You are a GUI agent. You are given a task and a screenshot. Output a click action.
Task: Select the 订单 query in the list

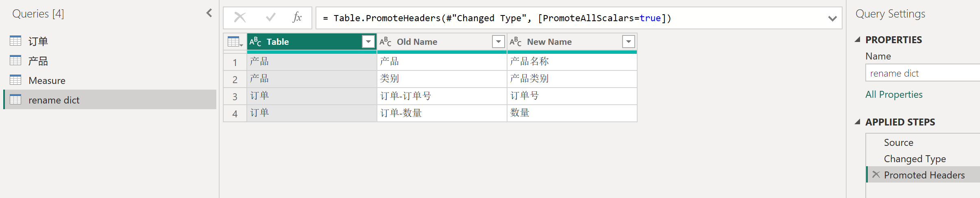tap(38, 41)
